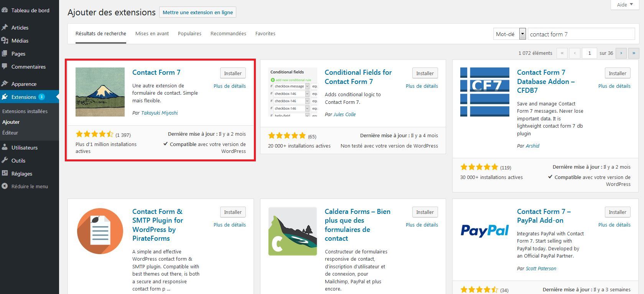Switch to Résultats de recherche tab
This screenshot has width=644, height=294.
[101, 34]
